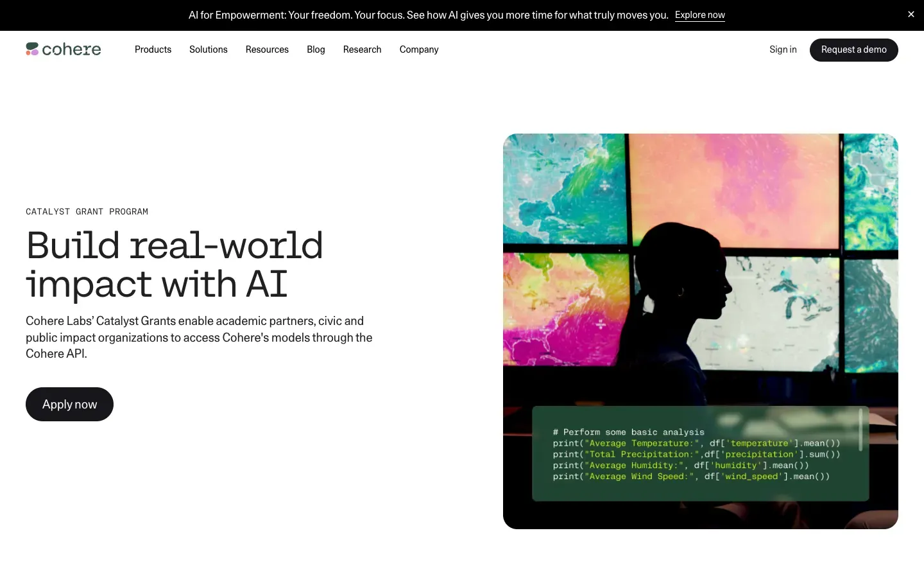924x578 pixels.
Task: Click the Cohere logo in the header
Action: 64,49
